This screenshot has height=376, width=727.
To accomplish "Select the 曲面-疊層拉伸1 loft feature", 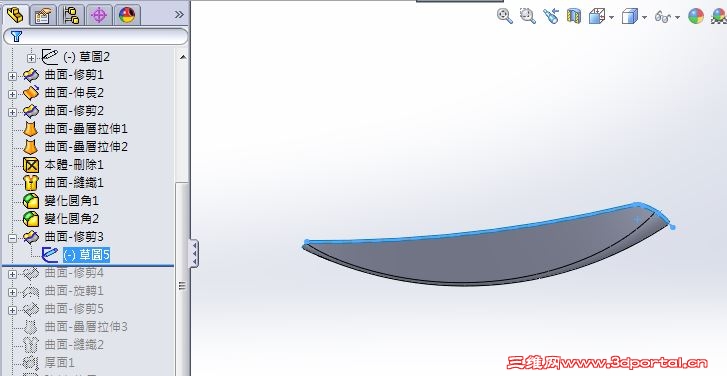I will click(x=86, y=128).
